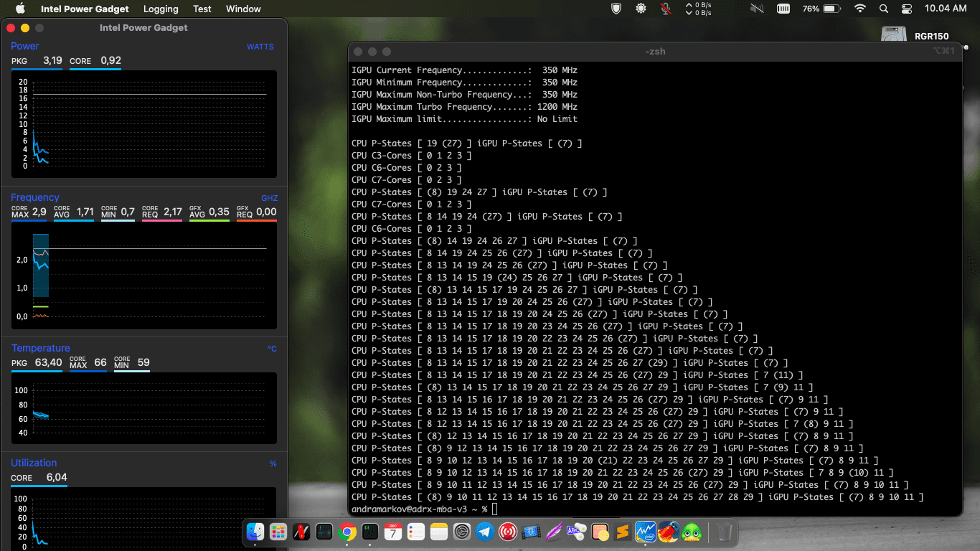This screenshot has height=551, width=980.
Task: Click the memory chip menu bar icon
Action: click(783, 9)
